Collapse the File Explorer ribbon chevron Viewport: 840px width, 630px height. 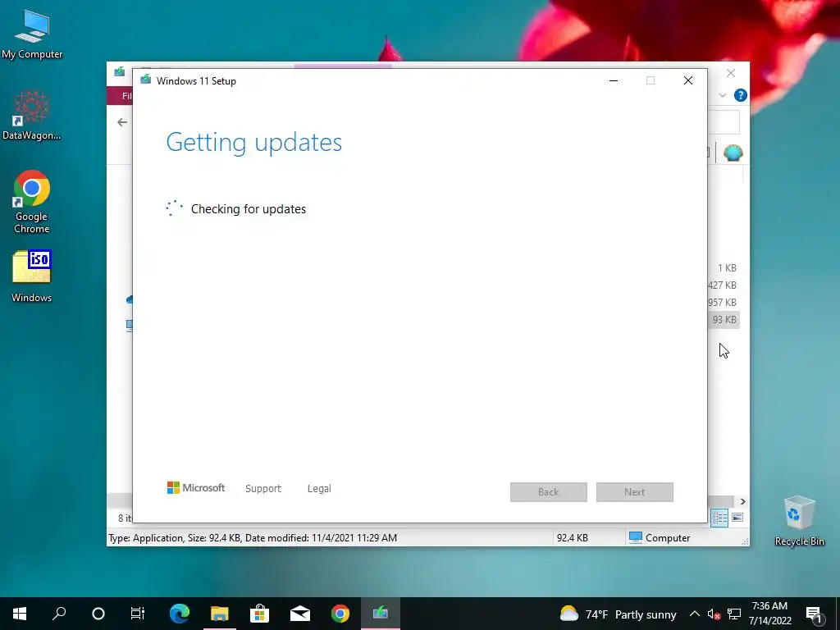point(723,95)
